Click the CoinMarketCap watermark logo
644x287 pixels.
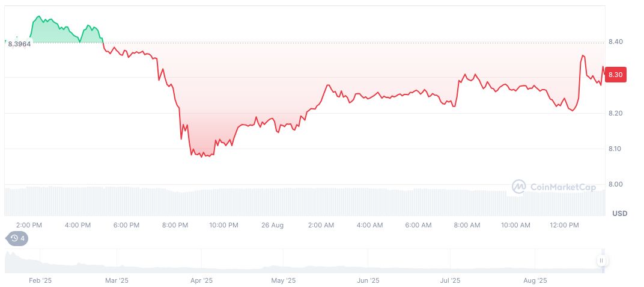coord(554,187)
